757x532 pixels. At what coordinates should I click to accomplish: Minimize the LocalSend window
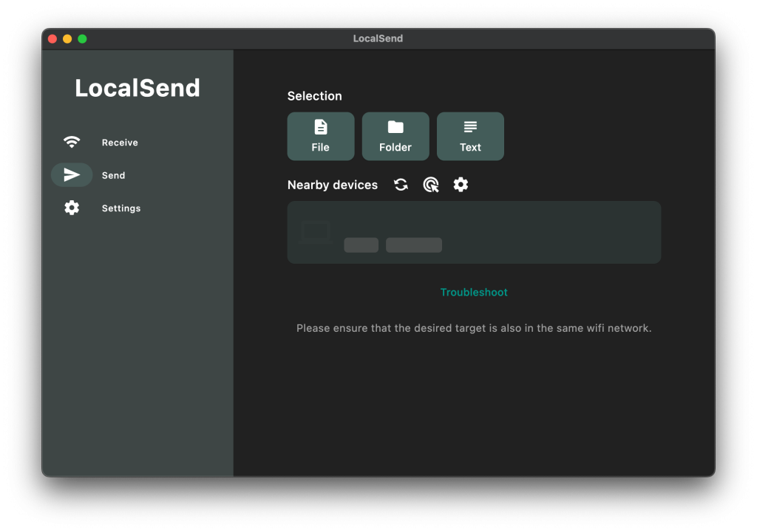67,38
